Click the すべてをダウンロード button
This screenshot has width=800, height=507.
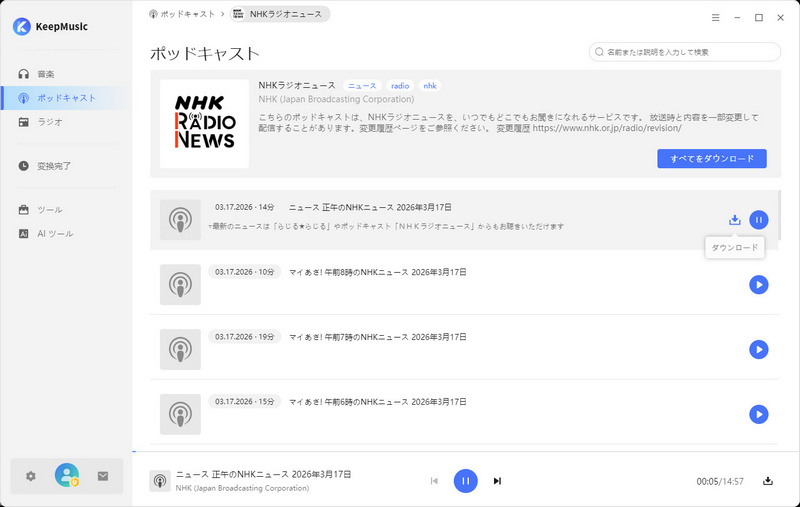coord(712,159)
